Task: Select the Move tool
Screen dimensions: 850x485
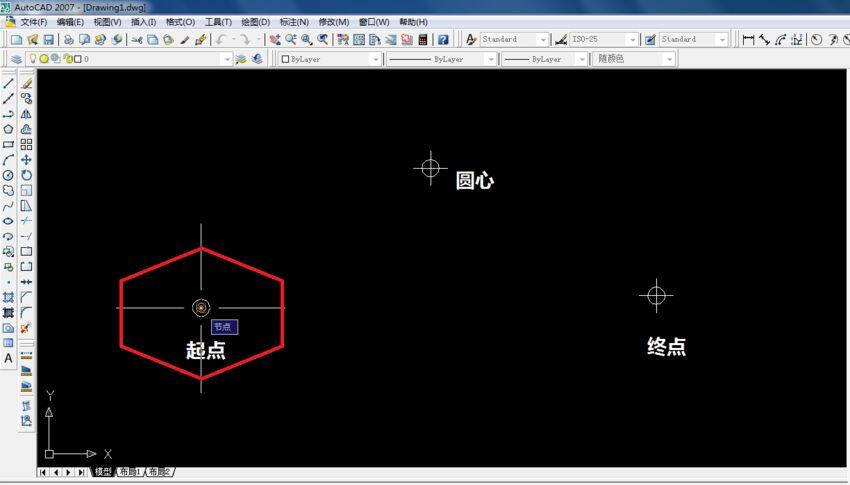Action: [26, 160]
